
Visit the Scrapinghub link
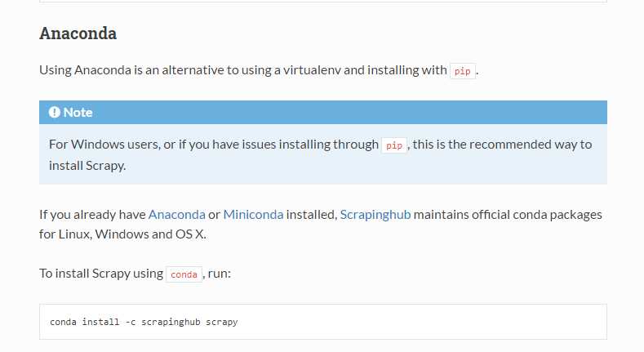(375, 215)
